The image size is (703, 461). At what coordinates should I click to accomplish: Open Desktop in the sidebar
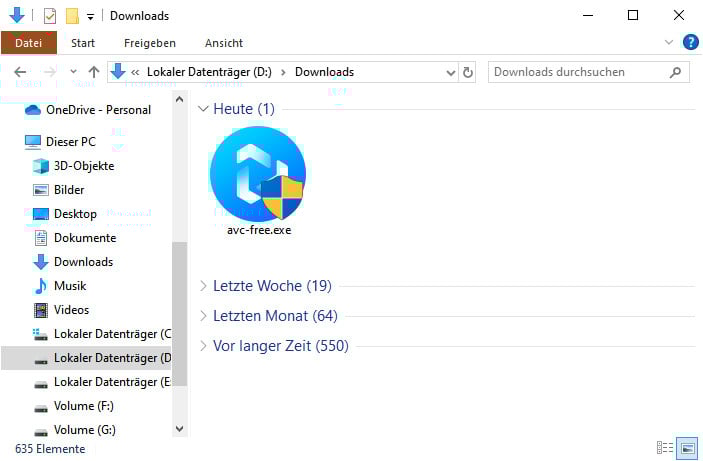75,214
